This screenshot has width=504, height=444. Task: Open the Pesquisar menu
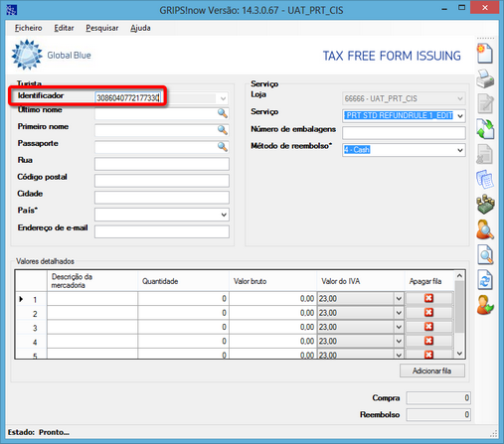coord(102,28)
